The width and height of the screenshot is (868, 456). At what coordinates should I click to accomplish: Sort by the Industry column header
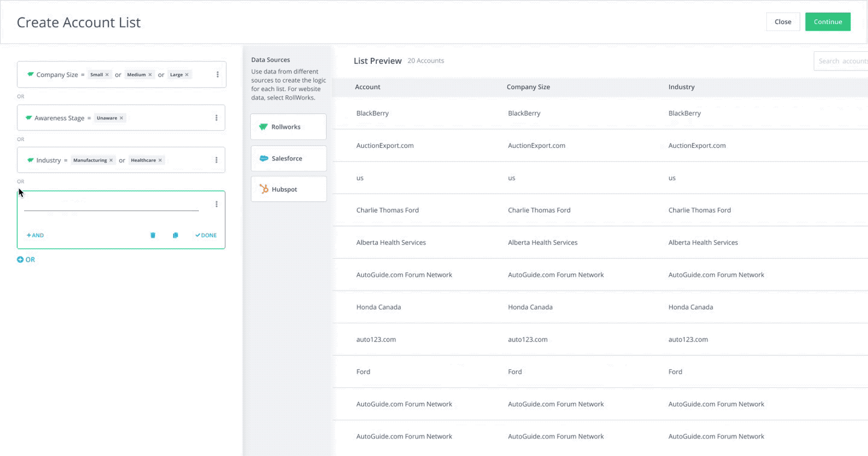coord(681,87)
